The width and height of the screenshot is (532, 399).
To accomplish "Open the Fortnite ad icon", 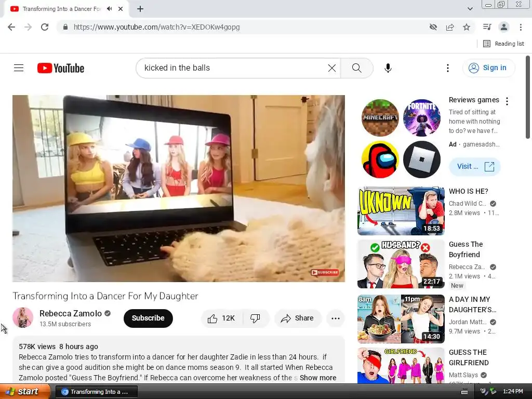I will coord(422,117).
